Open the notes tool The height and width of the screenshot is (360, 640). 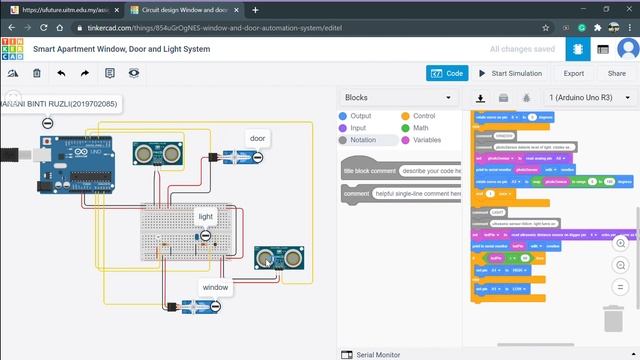pos(110,73)
